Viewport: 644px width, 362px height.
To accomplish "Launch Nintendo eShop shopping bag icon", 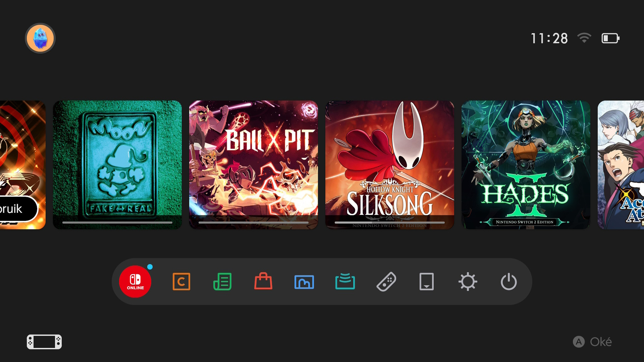I will 263,282.
